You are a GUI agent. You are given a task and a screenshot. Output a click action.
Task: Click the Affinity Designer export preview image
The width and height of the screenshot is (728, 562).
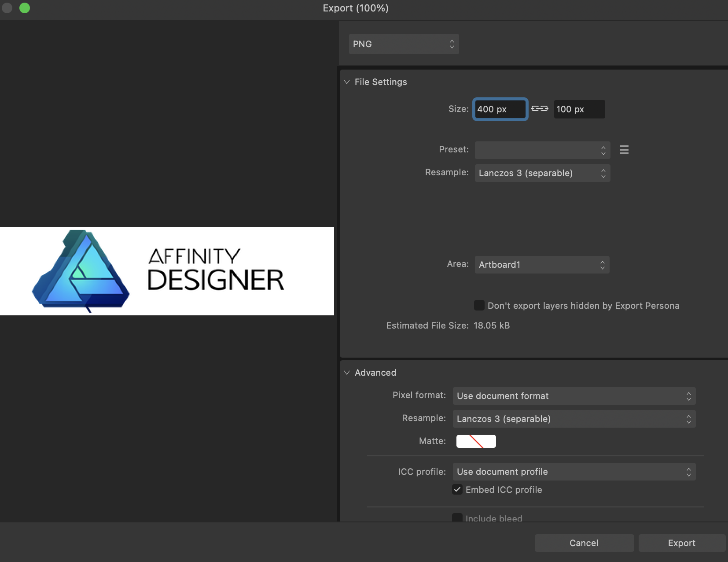(167, 271)
